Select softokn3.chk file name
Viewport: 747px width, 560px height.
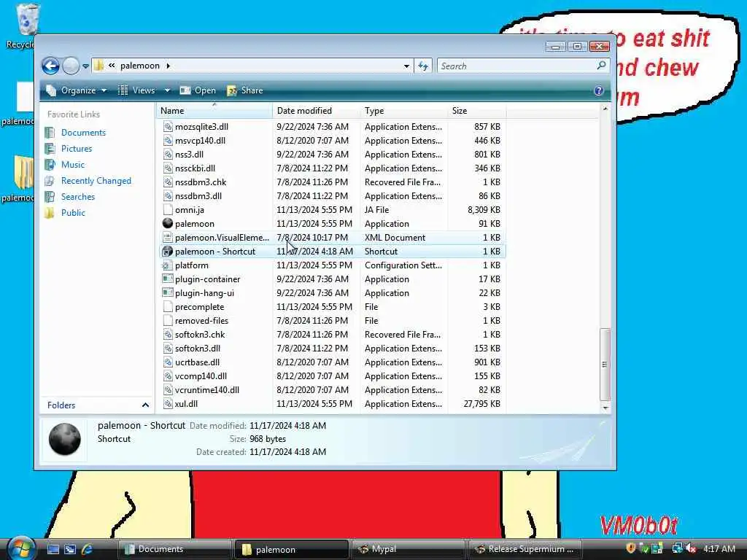click(200, 335)
